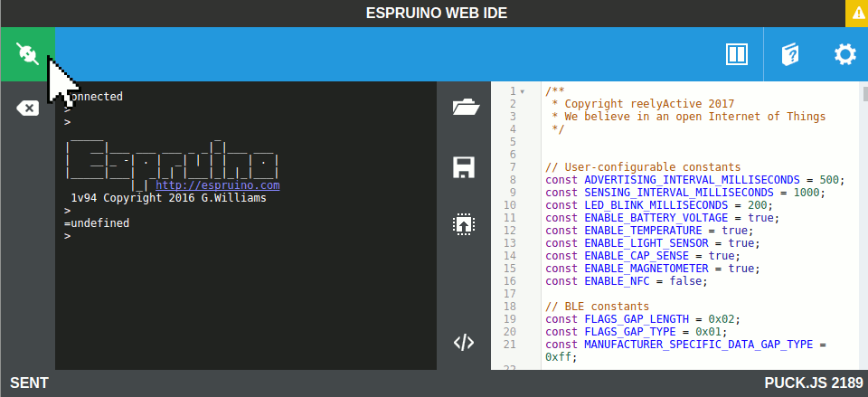
Task: Click line number 8 in the gutter
Action: pos(513,179)
